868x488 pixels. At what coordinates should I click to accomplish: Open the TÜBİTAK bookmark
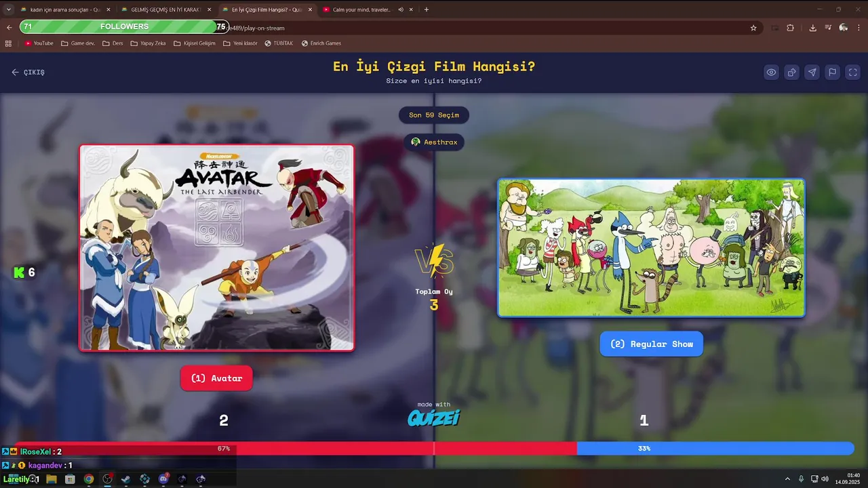coord(279,43)
